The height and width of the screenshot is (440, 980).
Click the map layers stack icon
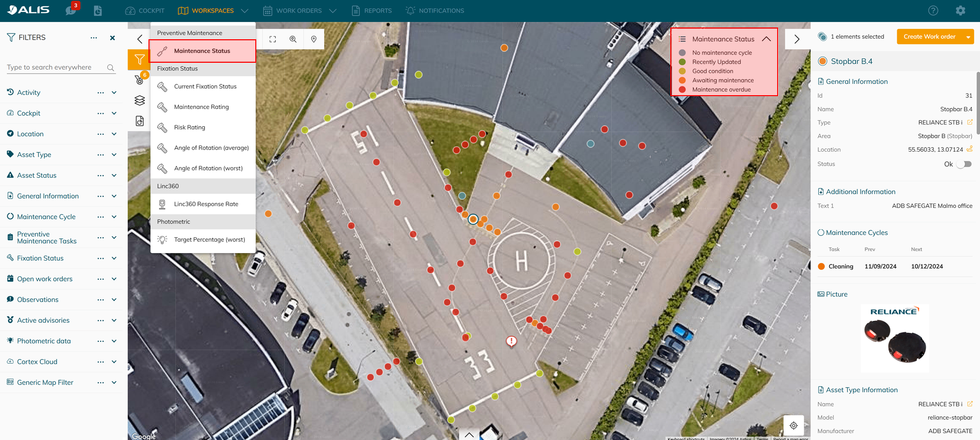tap(140, 101)
